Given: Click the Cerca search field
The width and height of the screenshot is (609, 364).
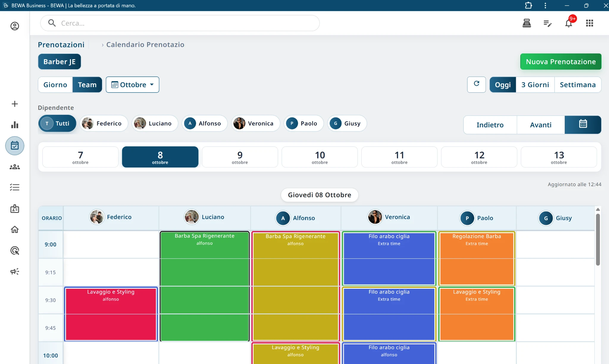Looking at the screenshot, I should [180, 23].
